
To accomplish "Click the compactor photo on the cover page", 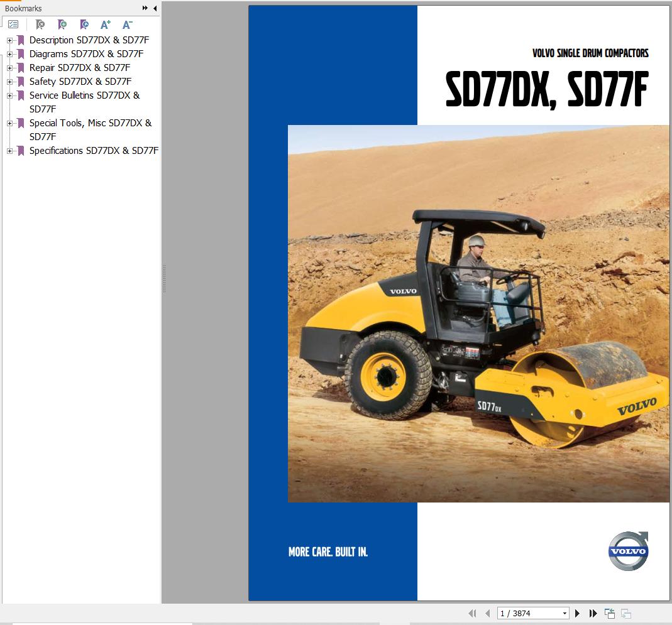I will [x=478, y=313].
